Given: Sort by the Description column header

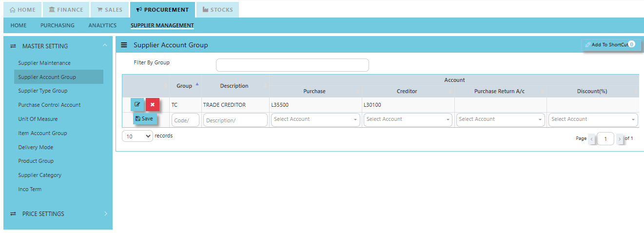Looking at the screenshot, I should [x=235, y=86].
